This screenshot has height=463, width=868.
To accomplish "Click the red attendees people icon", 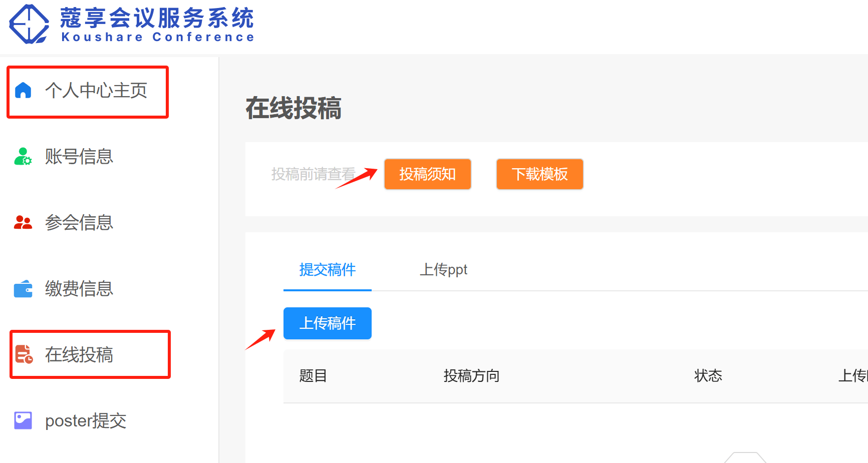I will click(x=23, y=223).
